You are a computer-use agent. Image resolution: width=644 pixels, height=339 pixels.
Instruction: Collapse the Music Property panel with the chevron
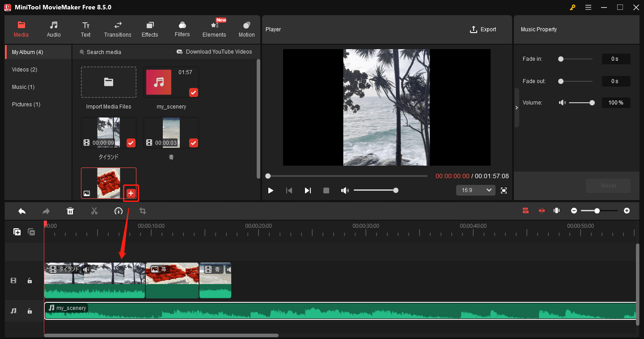[517, 107]
